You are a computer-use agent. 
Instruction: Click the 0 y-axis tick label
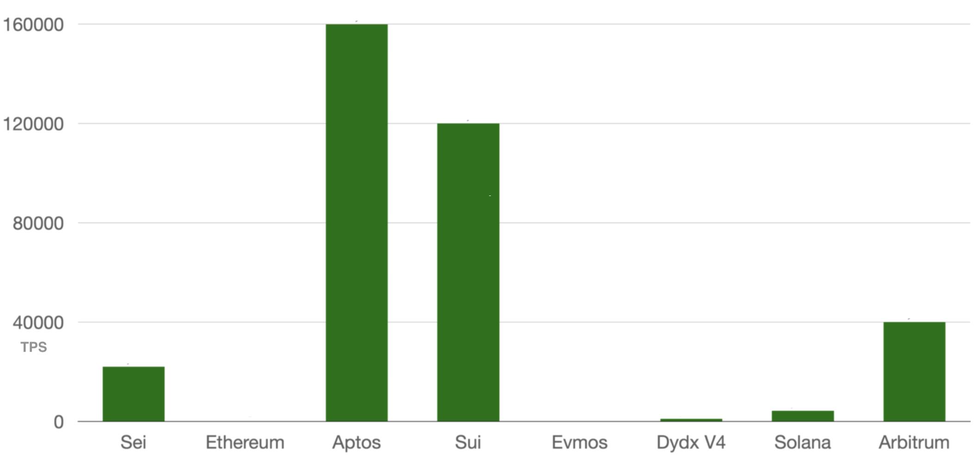(58, 422)
